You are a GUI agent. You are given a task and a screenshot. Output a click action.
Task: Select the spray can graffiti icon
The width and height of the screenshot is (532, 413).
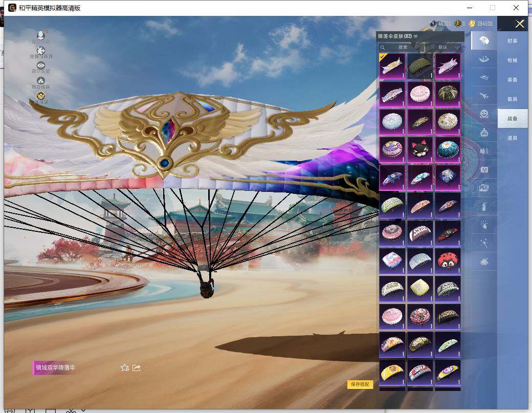tap(484, 206)
